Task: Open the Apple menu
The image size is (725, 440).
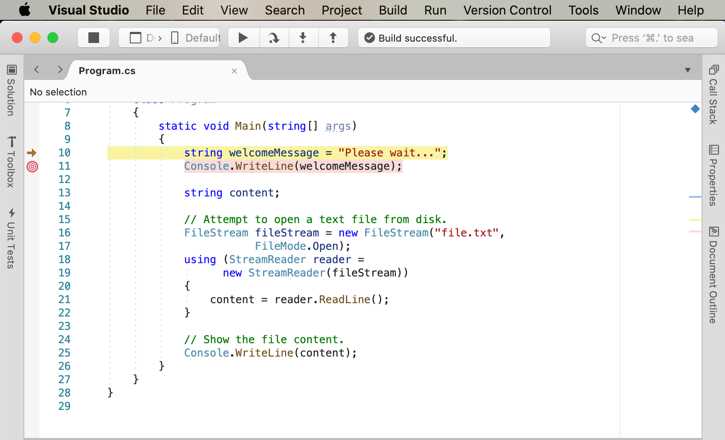Action: click(x=25, y=10)
